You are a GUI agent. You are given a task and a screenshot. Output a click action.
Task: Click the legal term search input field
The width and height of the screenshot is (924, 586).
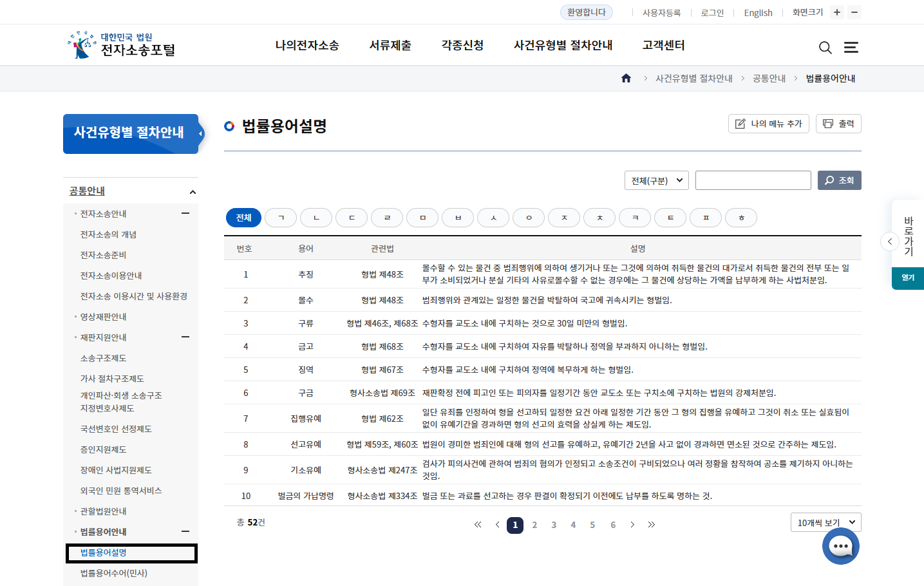click(x=753, y=180)
